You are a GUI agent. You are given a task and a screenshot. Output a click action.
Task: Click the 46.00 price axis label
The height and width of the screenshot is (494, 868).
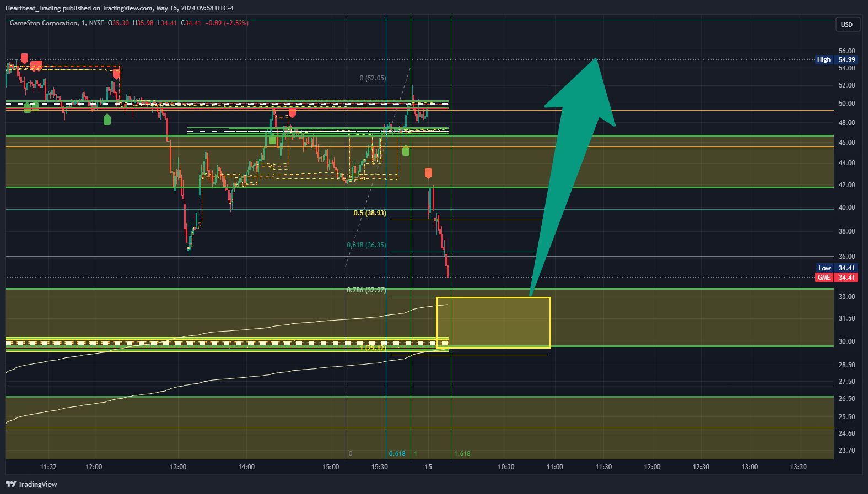[x=847, y=143]
